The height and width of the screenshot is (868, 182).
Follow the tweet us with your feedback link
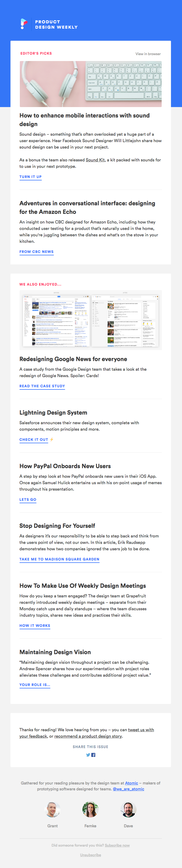[141, 730]
